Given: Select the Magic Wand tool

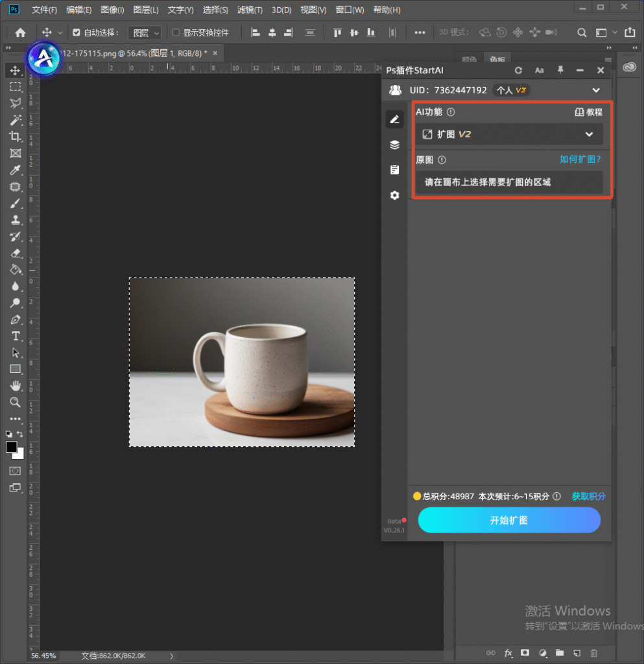Looking at the screenshot, I should tap(16, 120).
